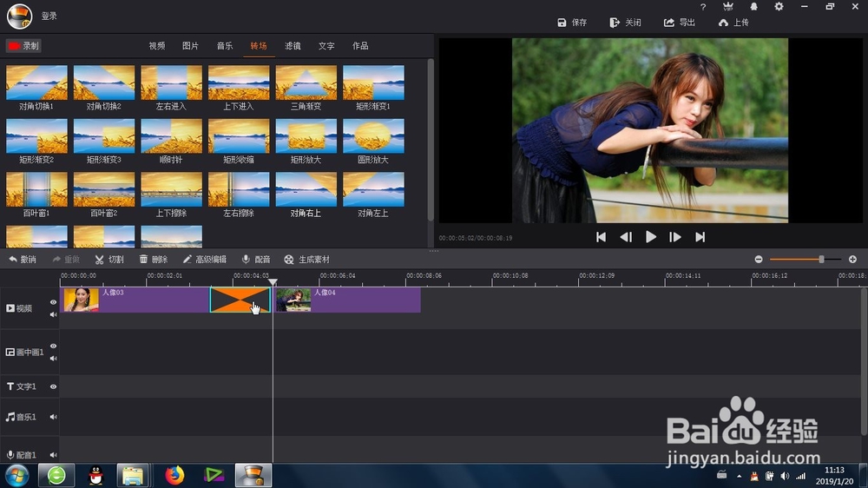The height and width of the screenshot is (488, 868).
Task: Open settings gear icon
Action: 779,7
